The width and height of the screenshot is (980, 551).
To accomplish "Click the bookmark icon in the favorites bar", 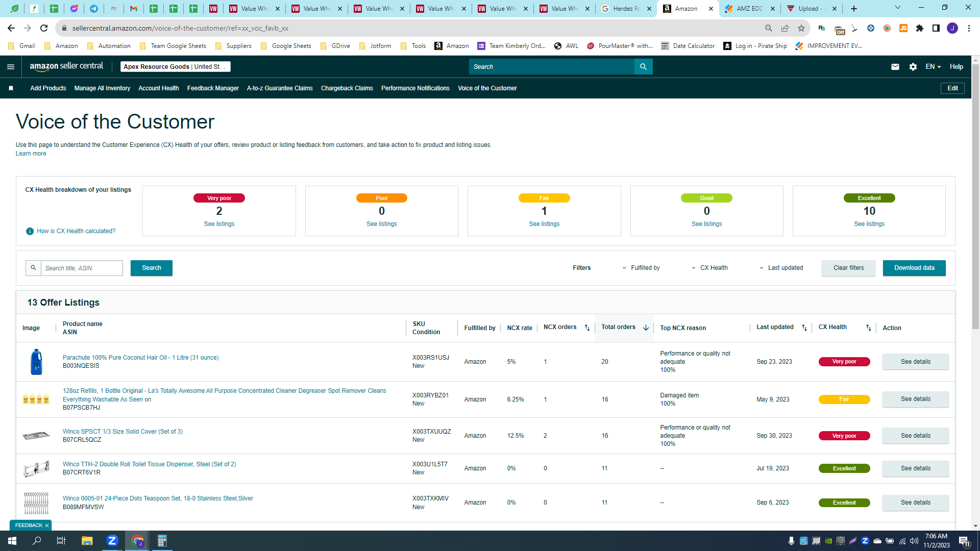I will point(11,88).
